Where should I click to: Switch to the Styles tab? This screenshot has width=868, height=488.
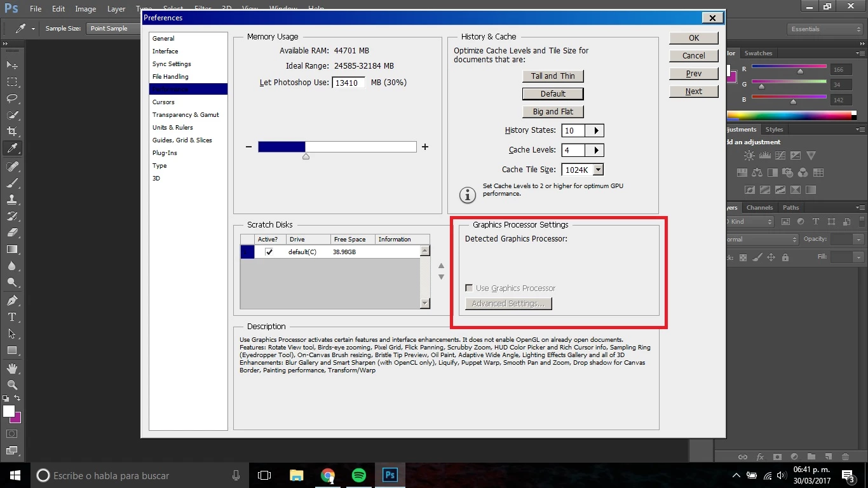(x=774, y=130)
